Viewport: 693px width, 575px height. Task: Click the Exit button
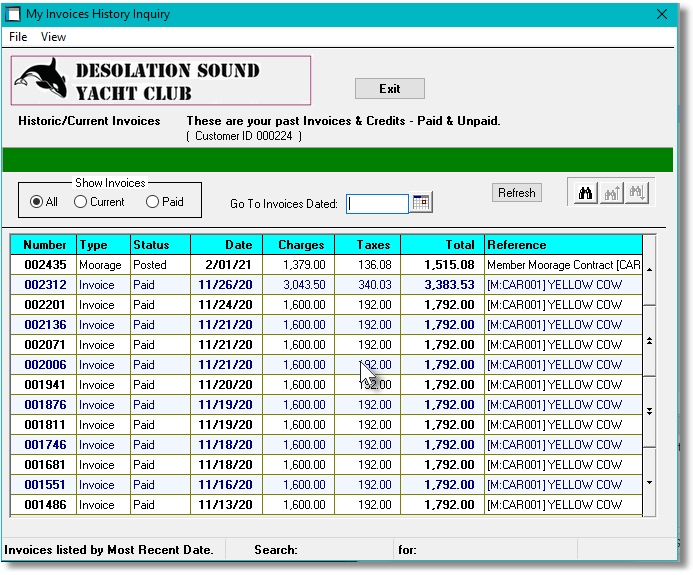click(390, 89)
